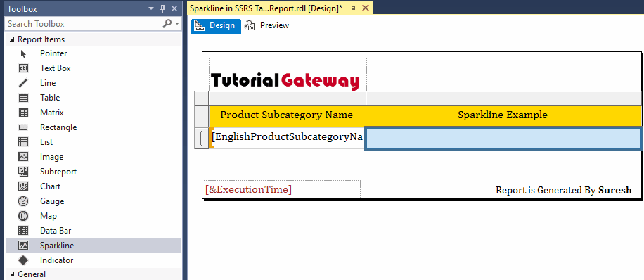The width and height of the screenshot is (644, 280).
Task: Click the &ExecutionTime footer textbox
Action: pyautogui.click(x=282, y=189)
